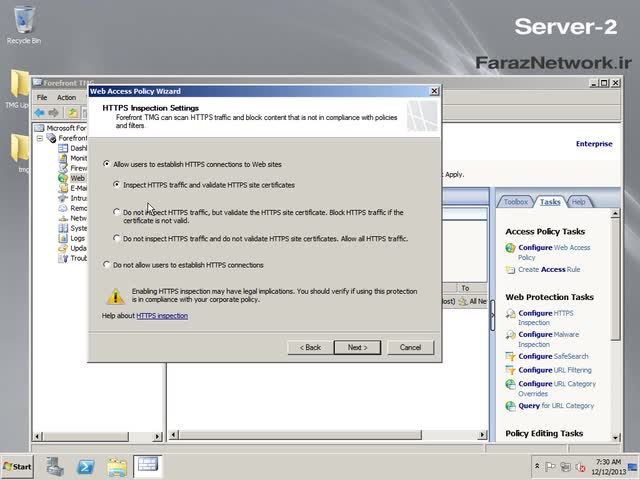
Task: Select the Remote Access node icon in tree
Action: pyautogui.click(x=63, y=208)
